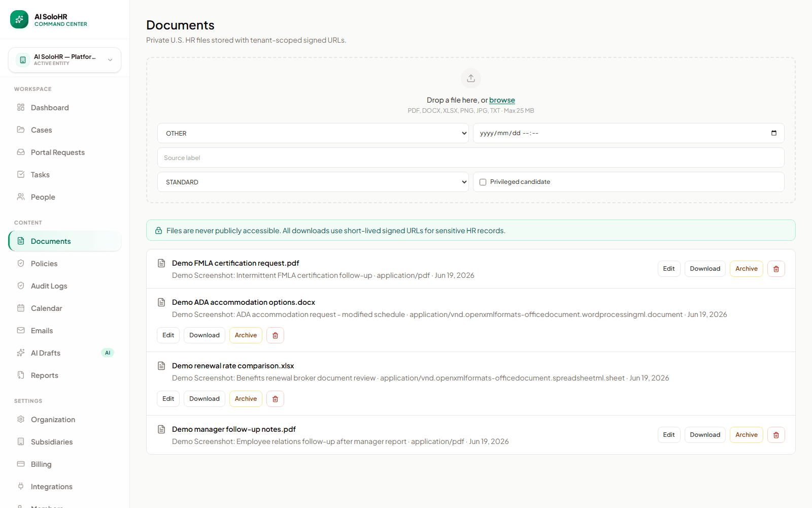Viewport: 812px width, 508px height.
Task: Click the Demo ADA accommodation options.docx title
Action: [x=244, y=302]
